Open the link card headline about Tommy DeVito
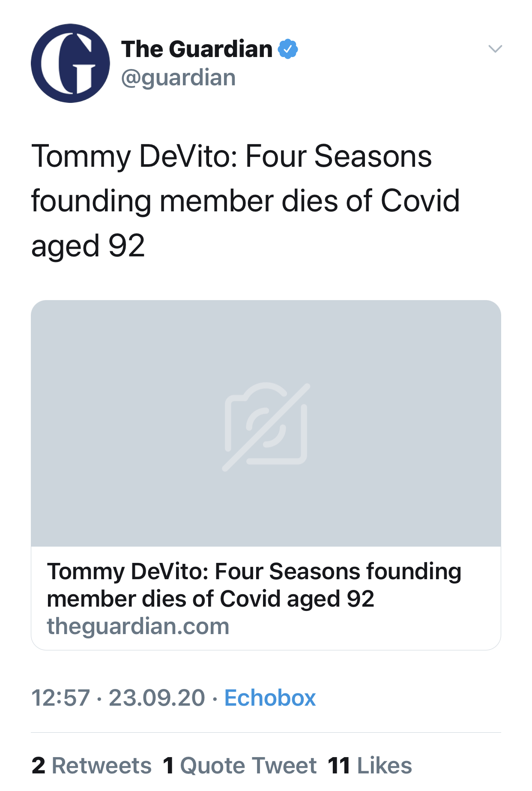This screenshot has height=791, width=532. point(254,585)
